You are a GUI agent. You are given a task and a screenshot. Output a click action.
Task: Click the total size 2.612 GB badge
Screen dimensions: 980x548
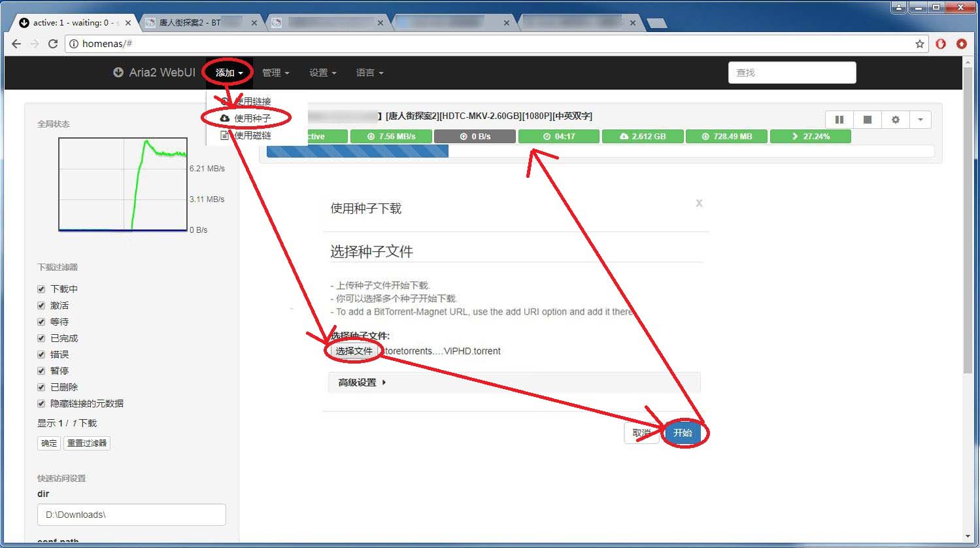coord(643,137)
